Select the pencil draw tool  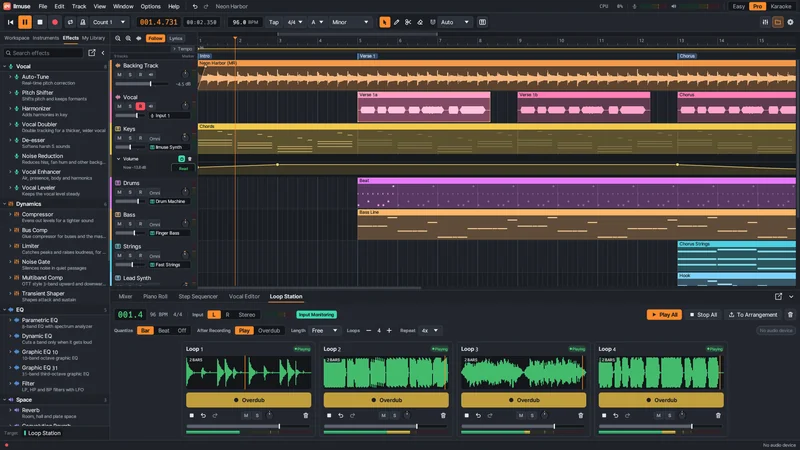(x=396, y=22)
